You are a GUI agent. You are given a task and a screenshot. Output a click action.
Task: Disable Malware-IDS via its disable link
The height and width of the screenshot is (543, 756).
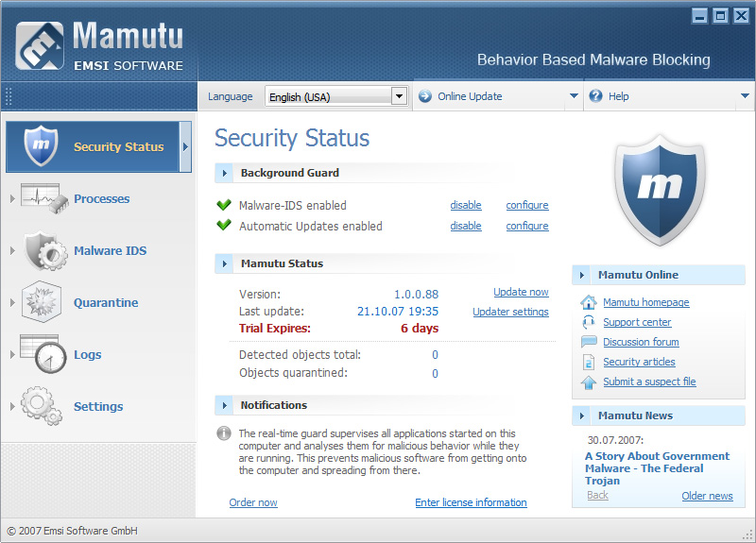466,205
